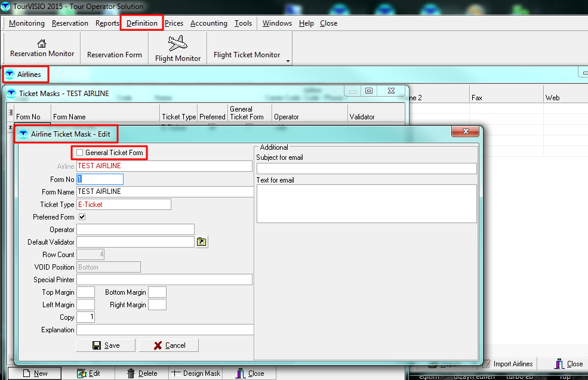
Task: Click the Cancel button
Action: (x=169, y=345)
